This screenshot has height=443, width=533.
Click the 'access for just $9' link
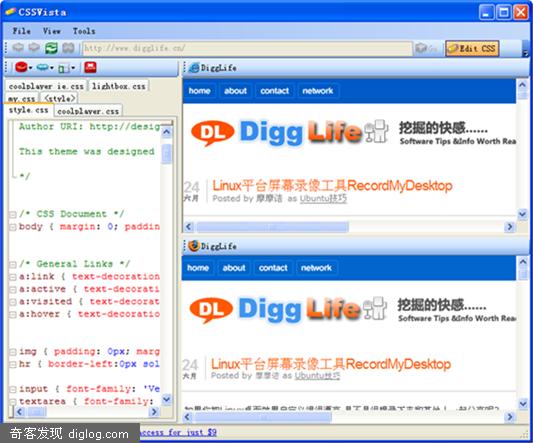coord(178,432)
